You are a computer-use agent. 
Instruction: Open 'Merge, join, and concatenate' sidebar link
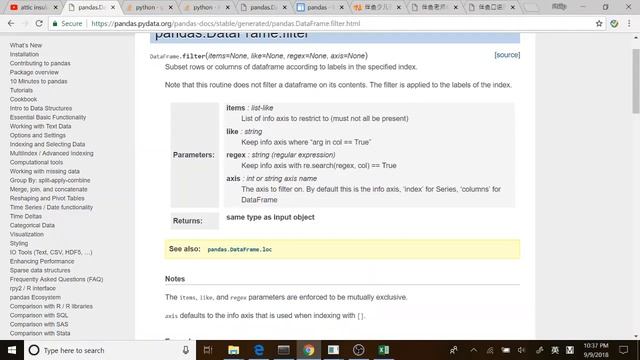coord(49,189)
